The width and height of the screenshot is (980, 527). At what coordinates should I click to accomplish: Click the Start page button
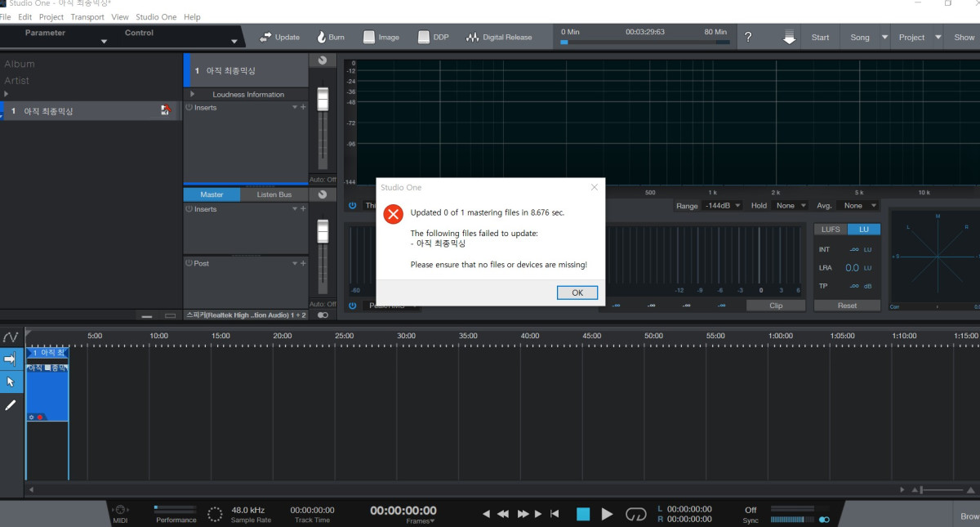[820, 38]
